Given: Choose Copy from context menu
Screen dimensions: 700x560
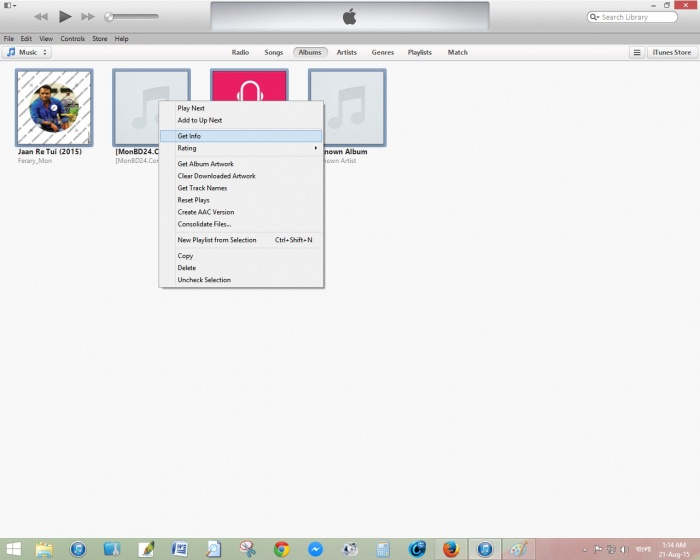Looking at the screenshot, I should (241, 256).
